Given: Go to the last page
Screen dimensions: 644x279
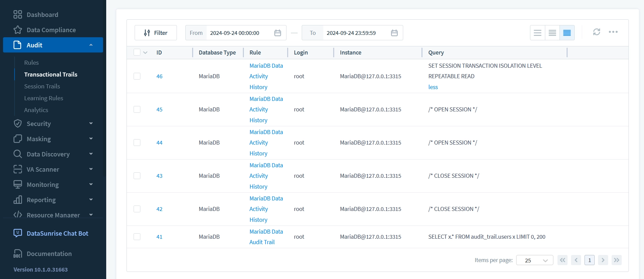Looking at the screenshot, I should tap(617, 260).
